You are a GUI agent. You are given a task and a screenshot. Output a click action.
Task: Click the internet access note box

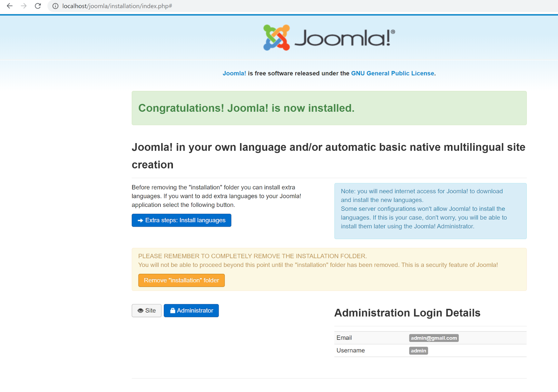430,211
